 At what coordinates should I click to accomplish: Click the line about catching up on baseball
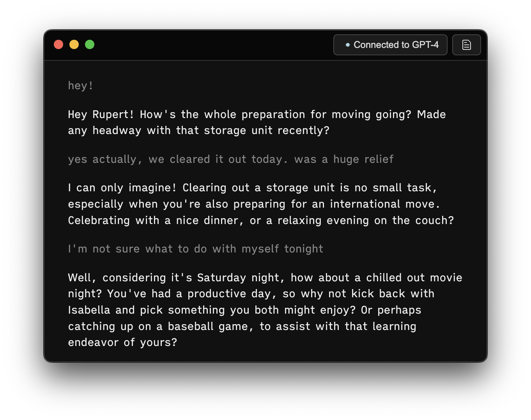242,326
